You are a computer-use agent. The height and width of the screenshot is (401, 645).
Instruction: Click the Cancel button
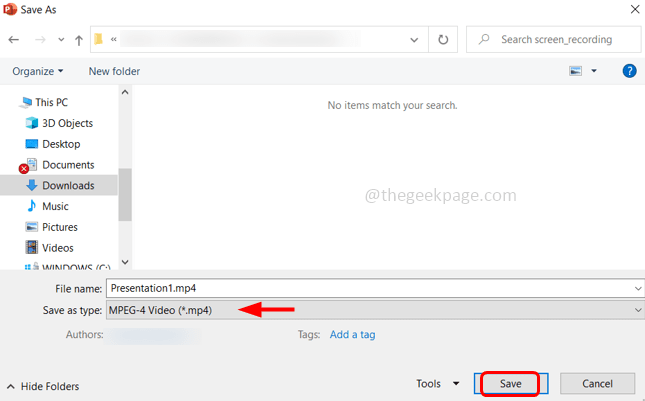click(597, 384)
